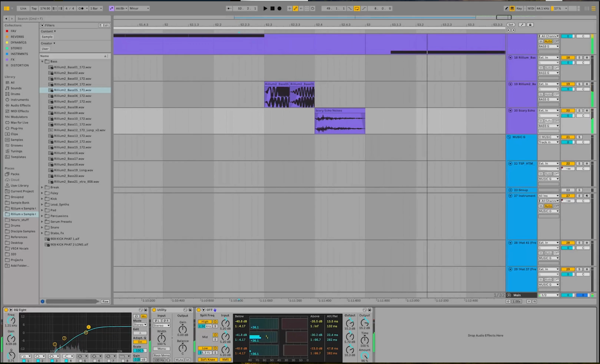Viewport: 600px width, 364px height.
Task: Select REVERBS collection
Action: tap(17, 37)
